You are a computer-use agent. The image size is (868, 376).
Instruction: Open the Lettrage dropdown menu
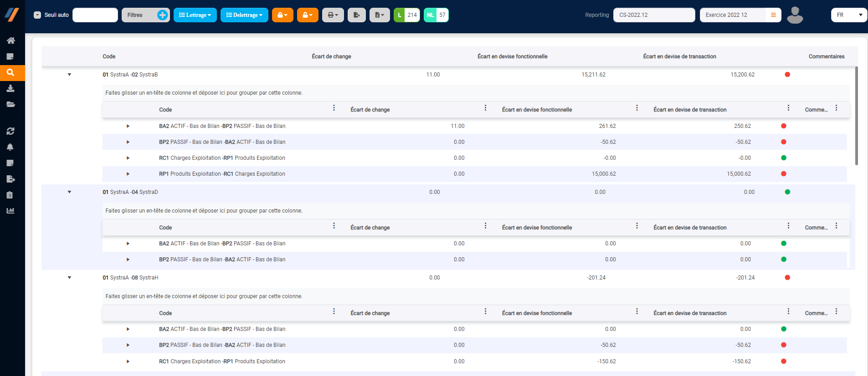pyautogui.click(x=195, y=15)
